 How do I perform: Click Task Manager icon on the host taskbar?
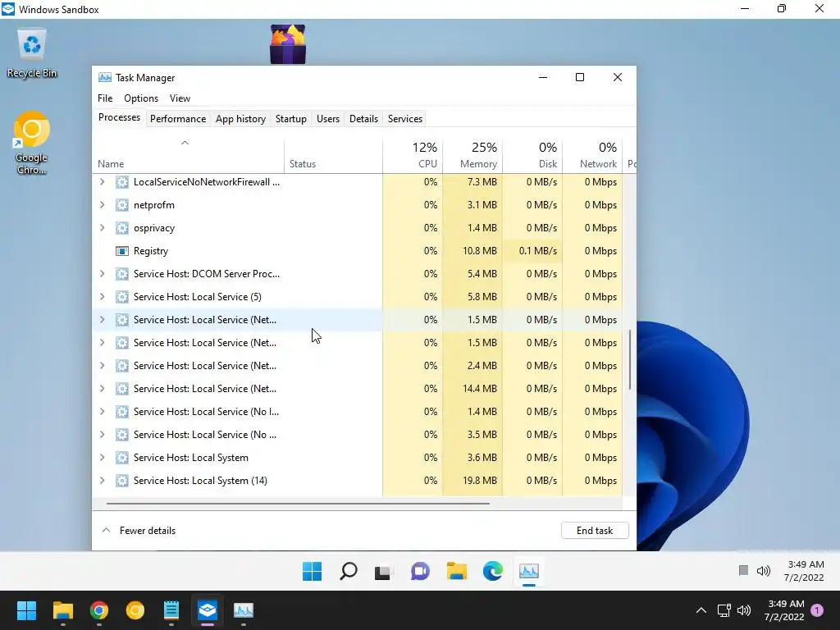(243, 610)
